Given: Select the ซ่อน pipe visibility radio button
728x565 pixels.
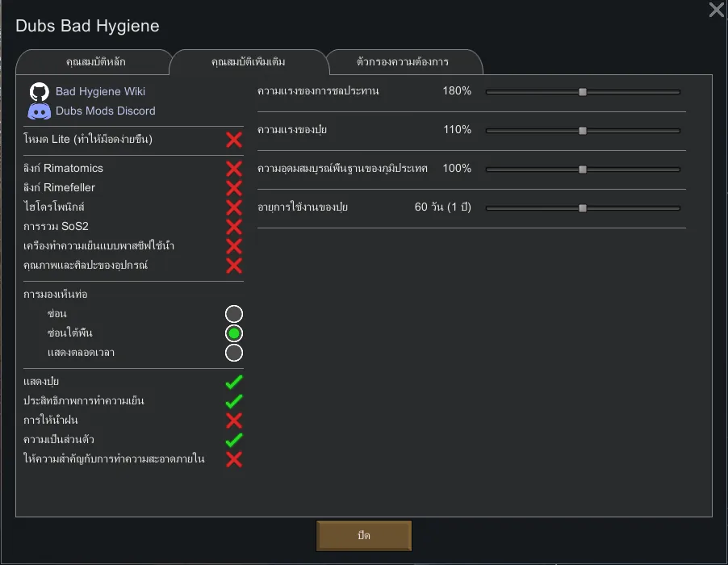Looking at the screenshot, I should (x=234, y=314).
